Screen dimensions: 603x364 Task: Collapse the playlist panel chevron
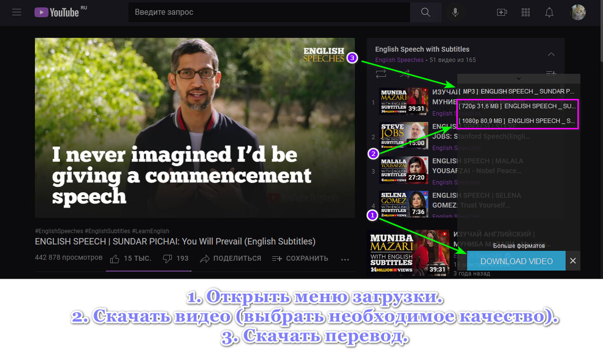coord(551,54)
